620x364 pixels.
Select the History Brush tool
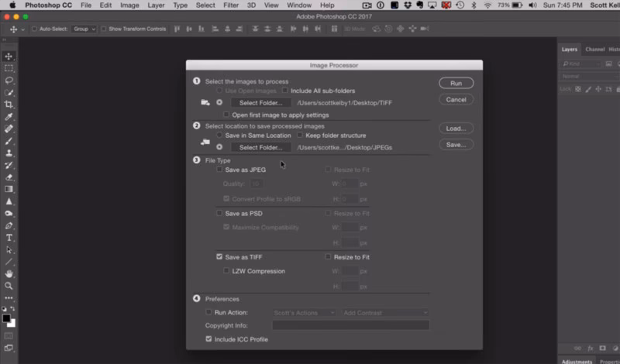pyautogui.click(x=9, y=165)
